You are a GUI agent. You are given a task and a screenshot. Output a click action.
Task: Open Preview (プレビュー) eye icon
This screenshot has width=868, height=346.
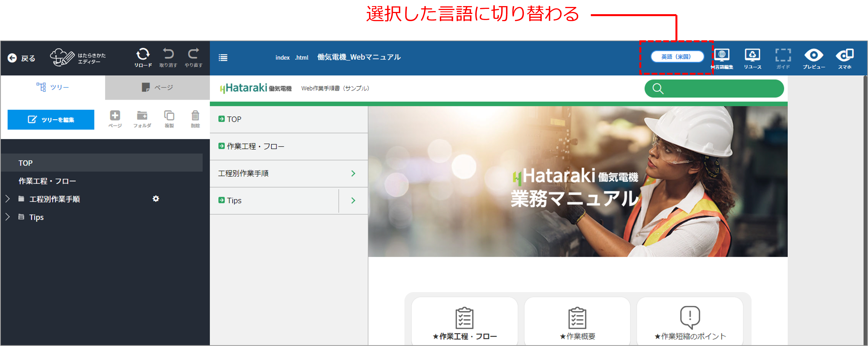(814, 56)
